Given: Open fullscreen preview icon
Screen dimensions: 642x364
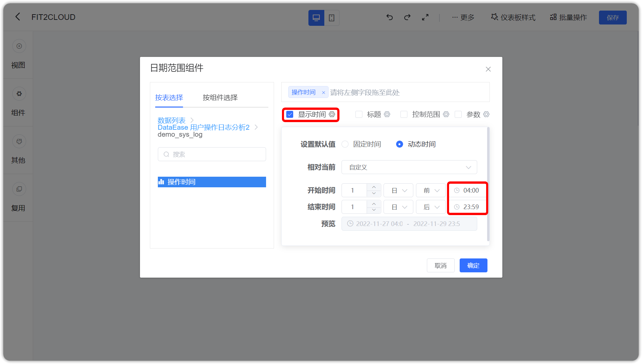Looking at the screenshot, I should (425, 17).
